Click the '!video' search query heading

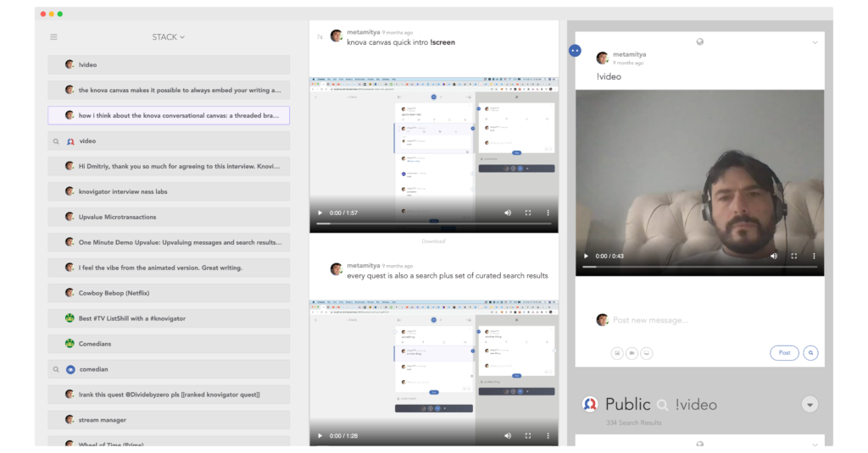point(696,405)
